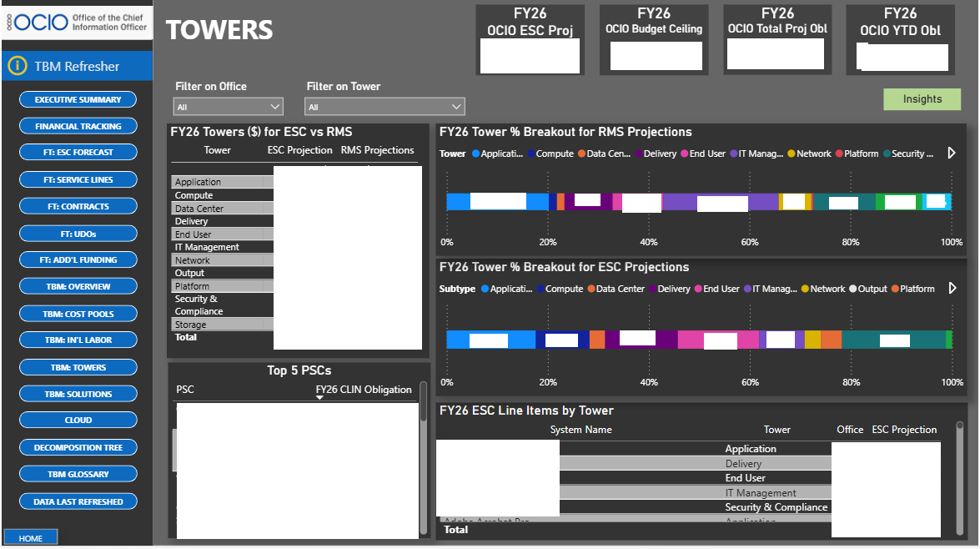980x549 pixels.
Task: Click the ESC Line Items scrollbar
Action: (959, 478)
